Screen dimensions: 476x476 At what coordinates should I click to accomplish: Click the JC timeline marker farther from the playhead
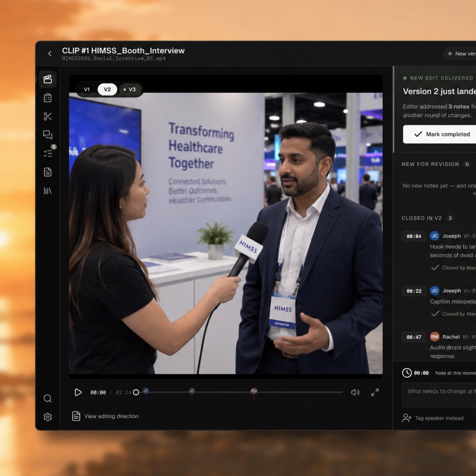(x=192, y=391)
